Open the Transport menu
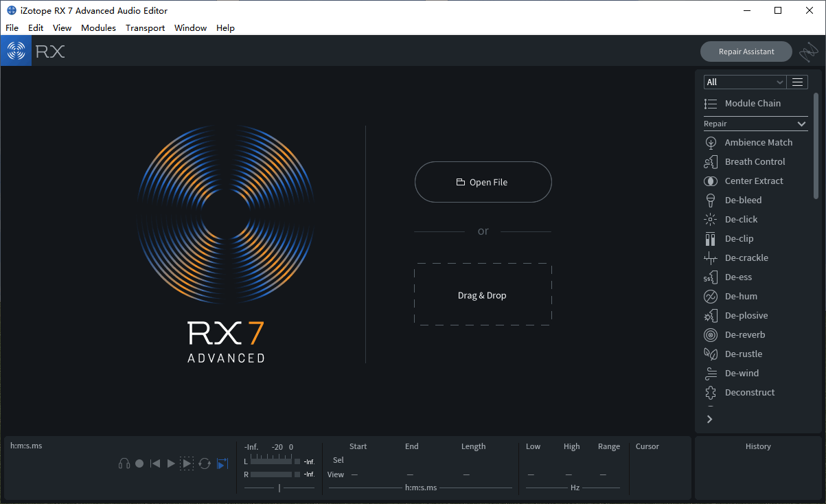The image size is (826, 504). 145,28
